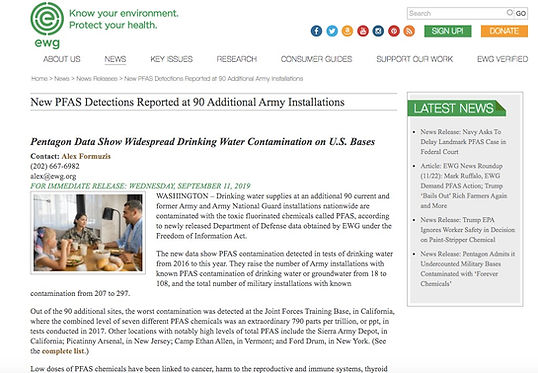538x373 pixels.
Task: Open the CONSUMER GUIDES menu
Action: click(x=316, y=59)
